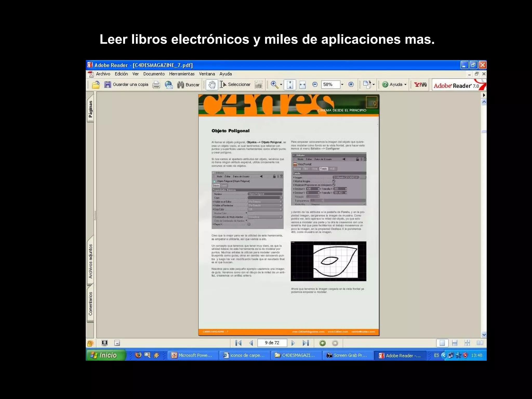Click the Ayuda toolbar button
The width and height of the screenshot is (532, 399).
click(x=392, y=84)
